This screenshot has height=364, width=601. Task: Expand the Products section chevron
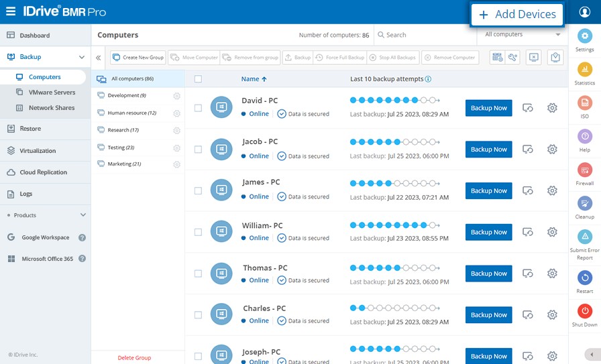[83, 215]
